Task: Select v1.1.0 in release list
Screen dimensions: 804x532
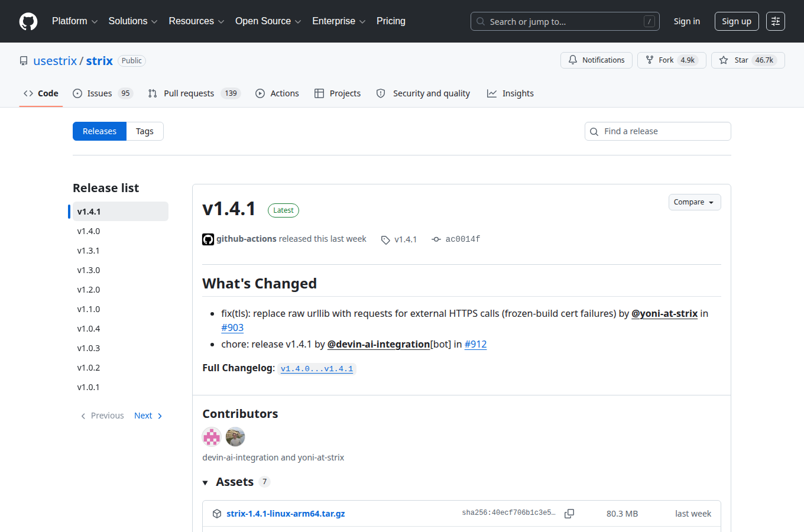Action: (x=120, y=309)
